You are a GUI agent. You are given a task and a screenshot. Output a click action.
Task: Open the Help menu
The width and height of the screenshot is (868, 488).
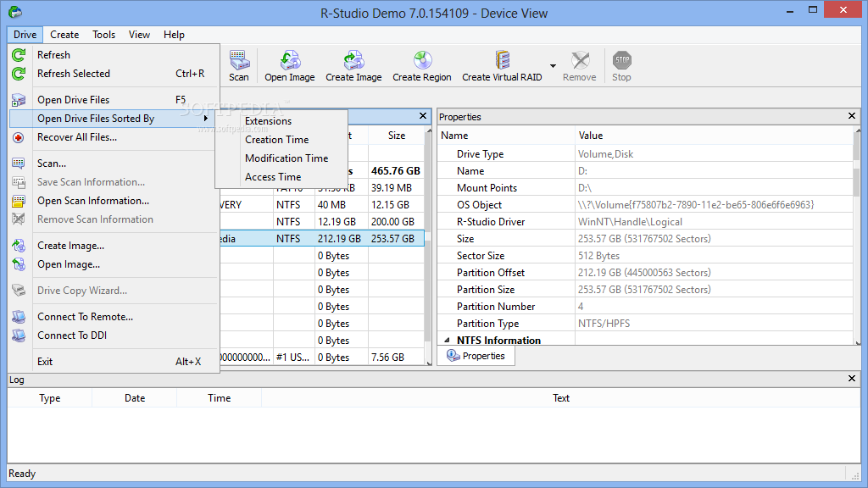click(174, 34)
